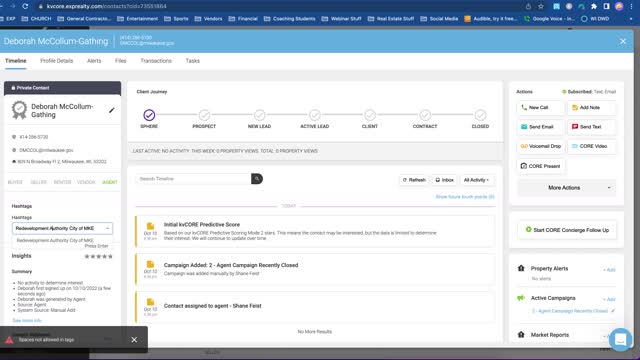
Task: Click the CORE Video button
Action: pyautogui.click(x=591, y=146)
